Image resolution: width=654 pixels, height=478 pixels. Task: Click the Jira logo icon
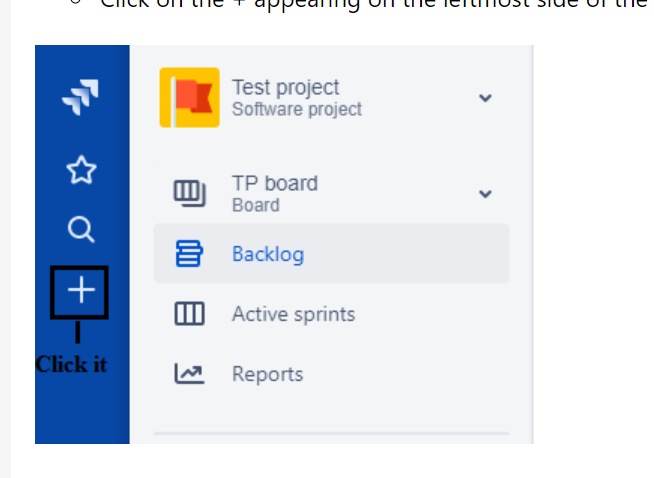80,99
